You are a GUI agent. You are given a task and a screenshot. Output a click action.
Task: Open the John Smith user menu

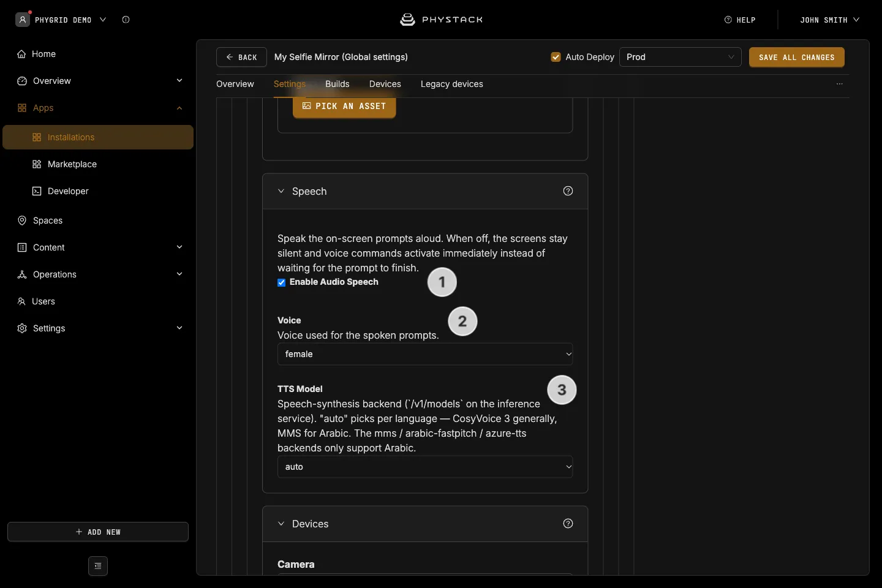(x=830, y=20)
